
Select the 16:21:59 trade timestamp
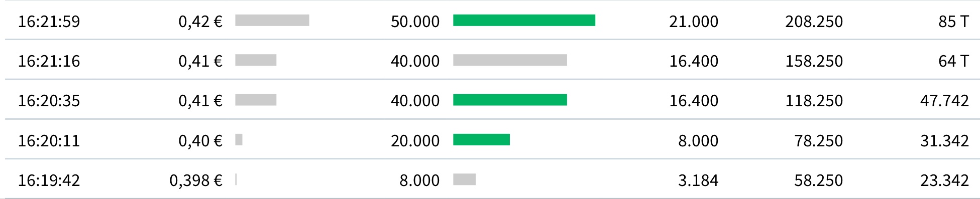tap(49, 22)
